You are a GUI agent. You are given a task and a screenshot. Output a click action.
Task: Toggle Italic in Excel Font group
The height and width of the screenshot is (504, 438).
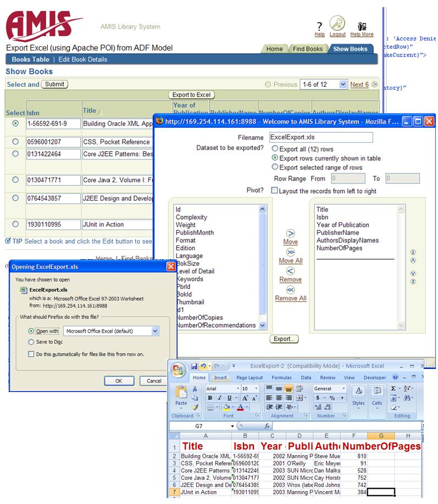coord(219,397)
